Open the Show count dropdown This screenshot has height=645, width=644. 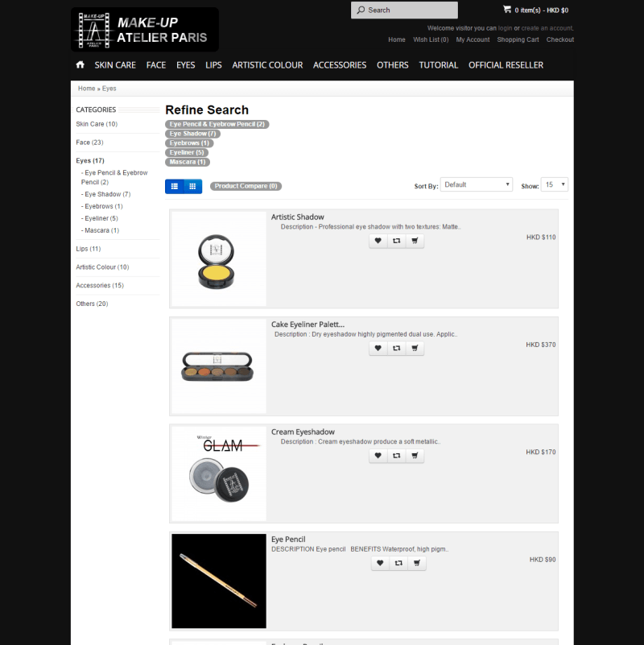click(555, 184)
